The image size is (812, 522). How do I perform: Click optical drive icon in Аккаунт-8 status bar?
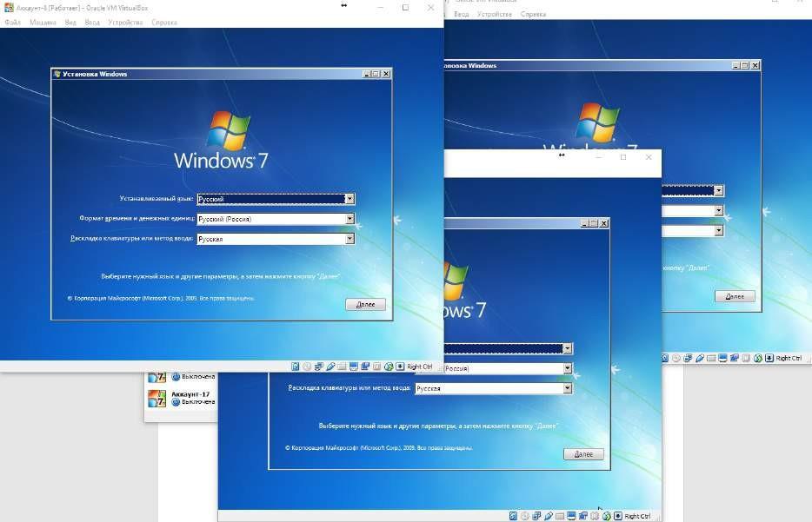[x=307, y=367]
